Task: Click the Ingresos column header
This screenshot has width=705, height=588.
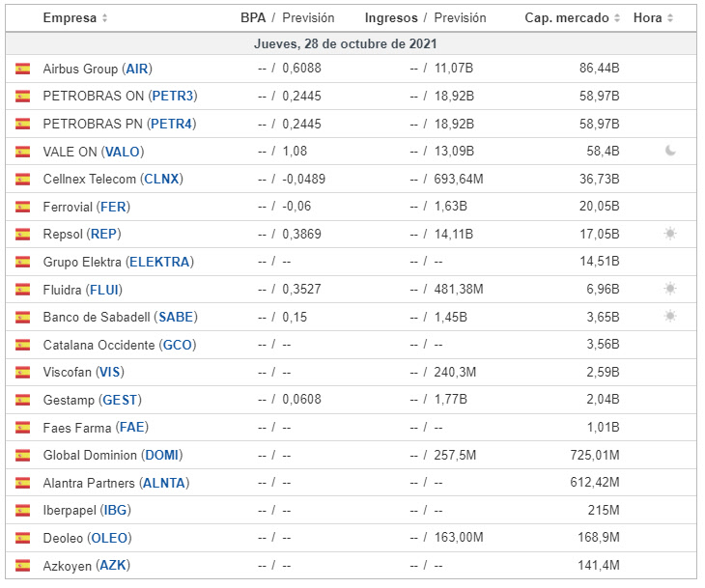Action: click(x=391, y=18)
